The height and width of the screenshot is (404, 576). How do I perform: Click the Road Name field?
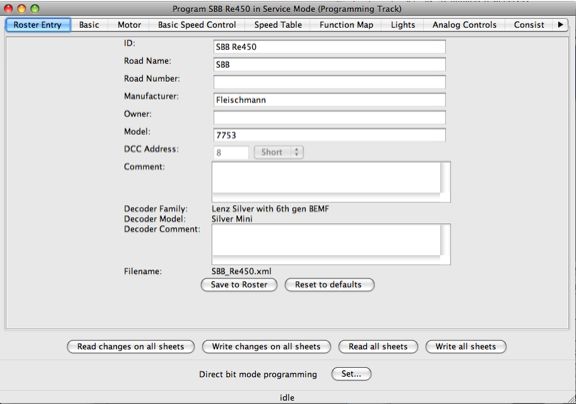click(x=329, y=65)
